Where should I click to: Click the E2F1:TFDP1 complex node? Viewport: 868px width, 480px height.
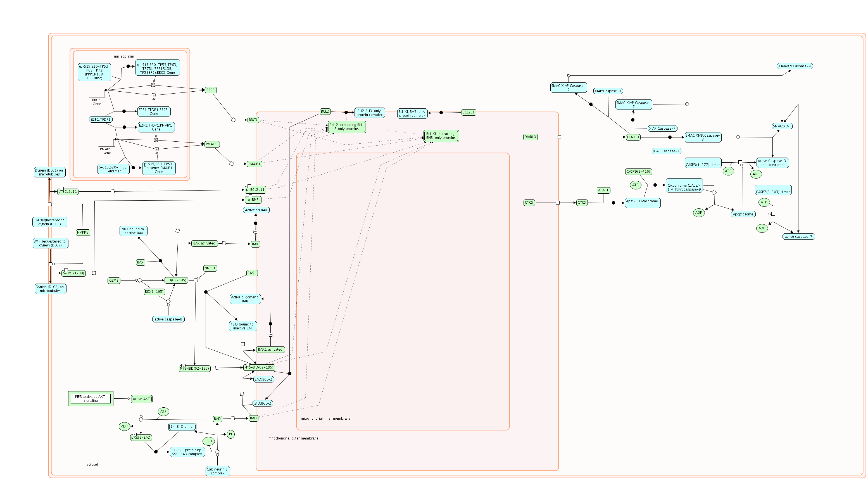[100, 119]
